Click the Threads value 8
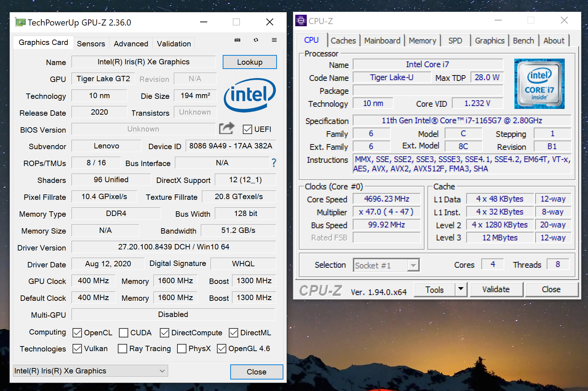 (557, 264)
